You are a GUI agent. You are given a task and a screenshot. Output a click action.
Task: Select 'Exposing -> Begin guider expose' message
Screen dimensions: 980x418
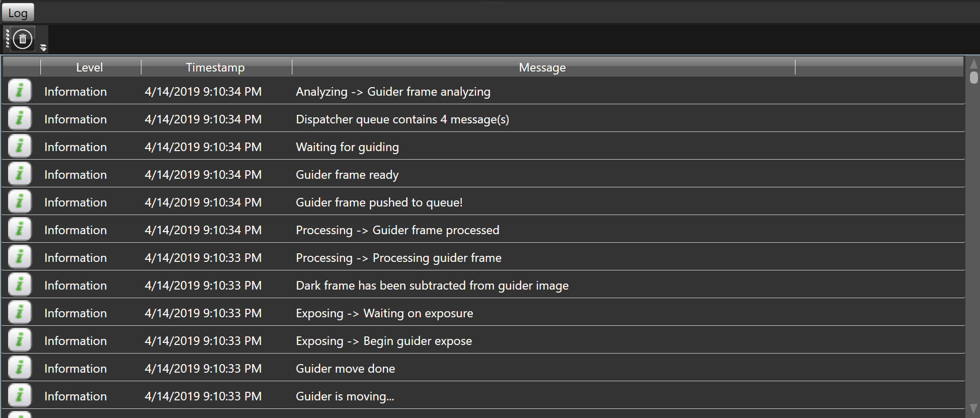384,341
